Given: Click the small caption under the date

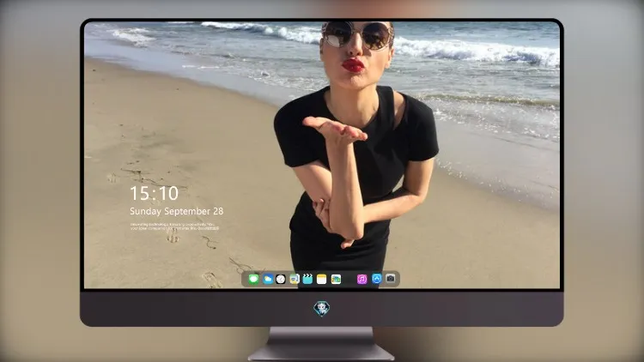Looking at the screenshot, I should pos(174,226).
